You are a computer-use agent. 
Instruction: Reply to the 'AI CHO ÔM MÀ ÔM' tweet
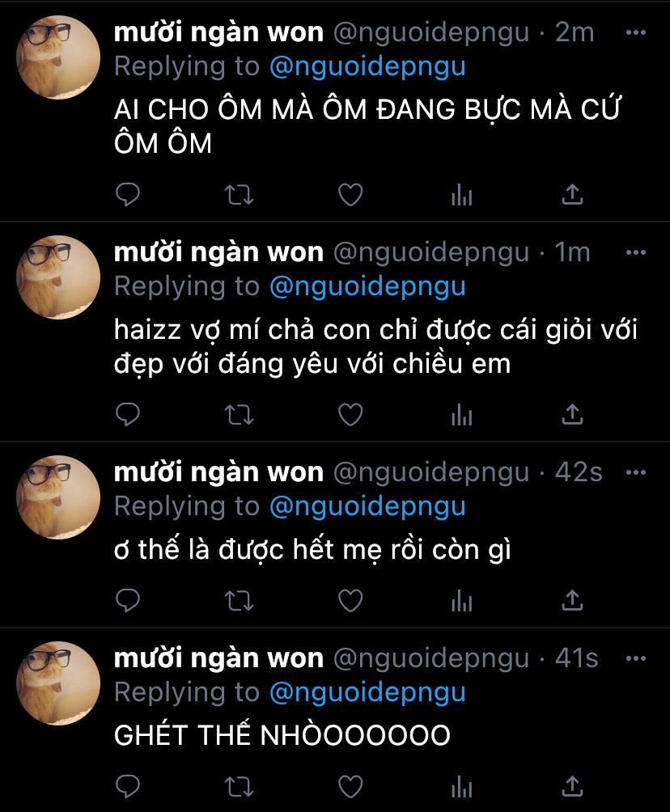[128, 195]
